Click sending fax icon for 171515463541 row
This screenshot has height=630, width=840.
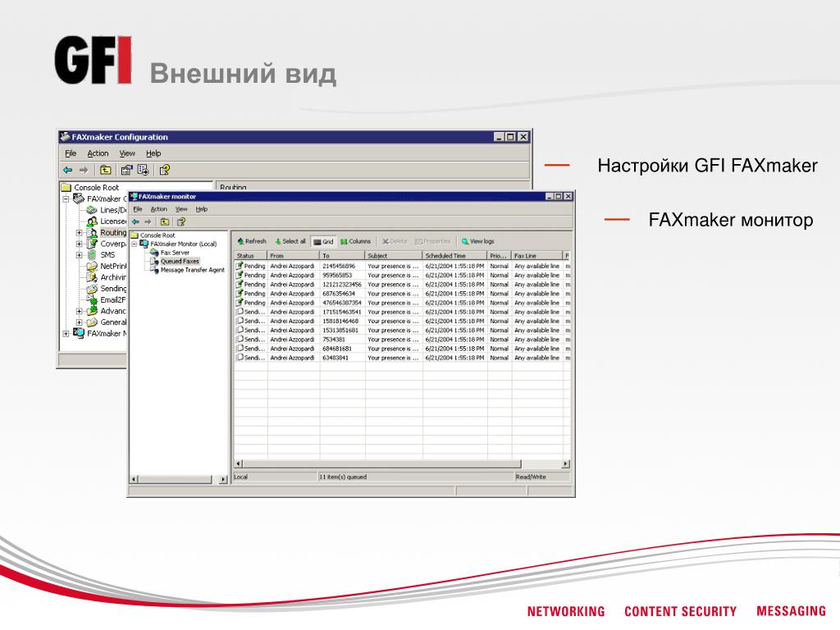(x=240, y=311)
